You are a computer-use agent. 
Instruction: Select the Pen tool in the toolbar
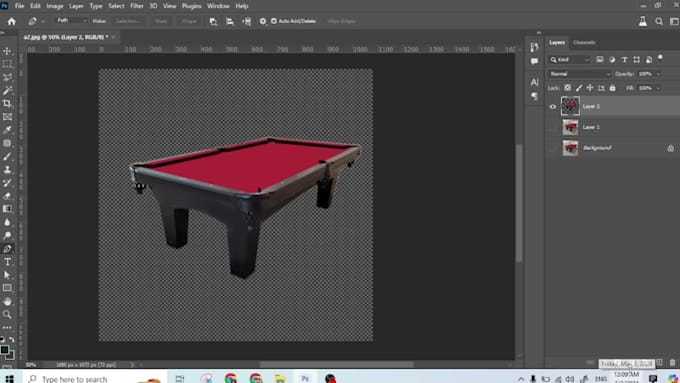tap(7, 249)
